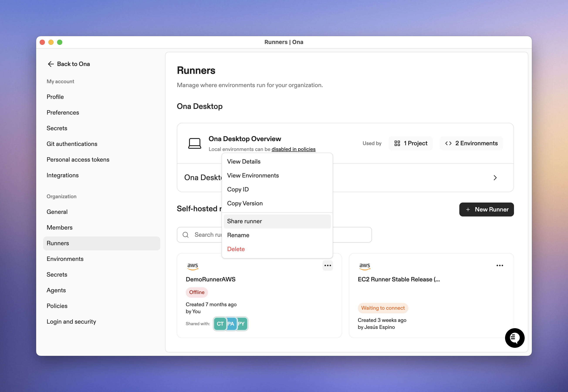Image resolution: width=568 pixels, height=392 pixels.
Task: Click the Back to Ona arrow icon
Action: 51,64
